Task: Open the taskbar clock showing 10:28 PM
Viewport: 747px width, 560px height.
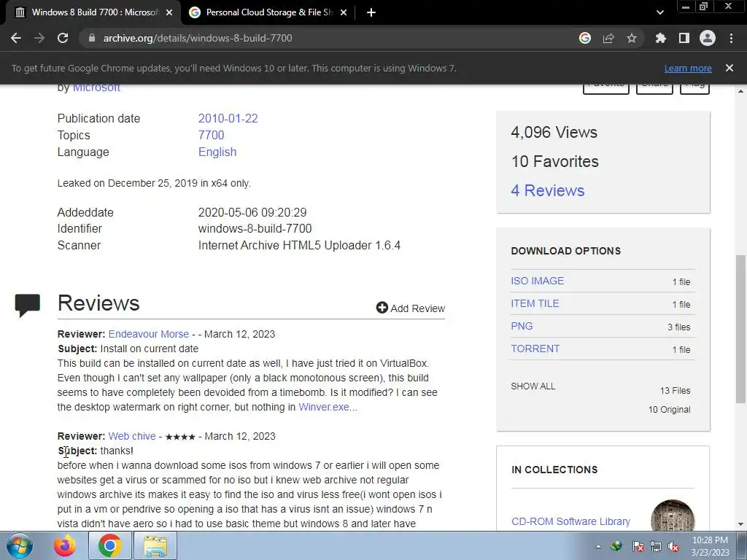Action: [710, 546]
